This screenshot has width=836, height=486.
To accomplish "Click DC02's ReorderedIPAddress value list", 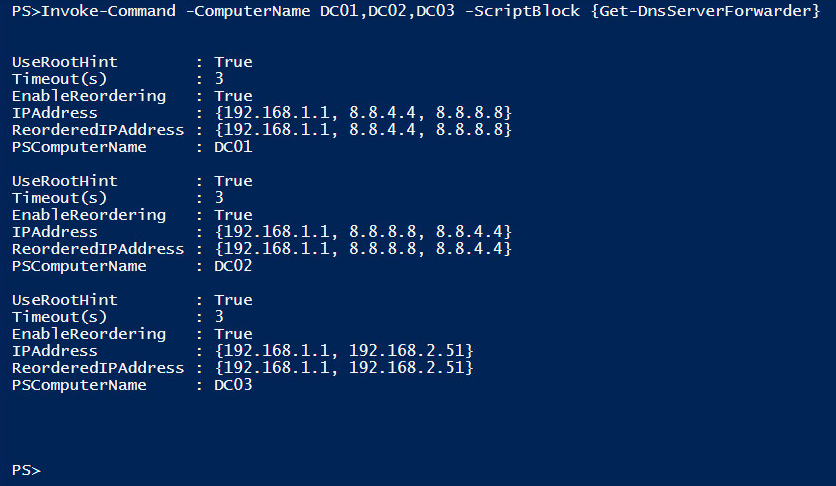I will [x=363, y=248].
